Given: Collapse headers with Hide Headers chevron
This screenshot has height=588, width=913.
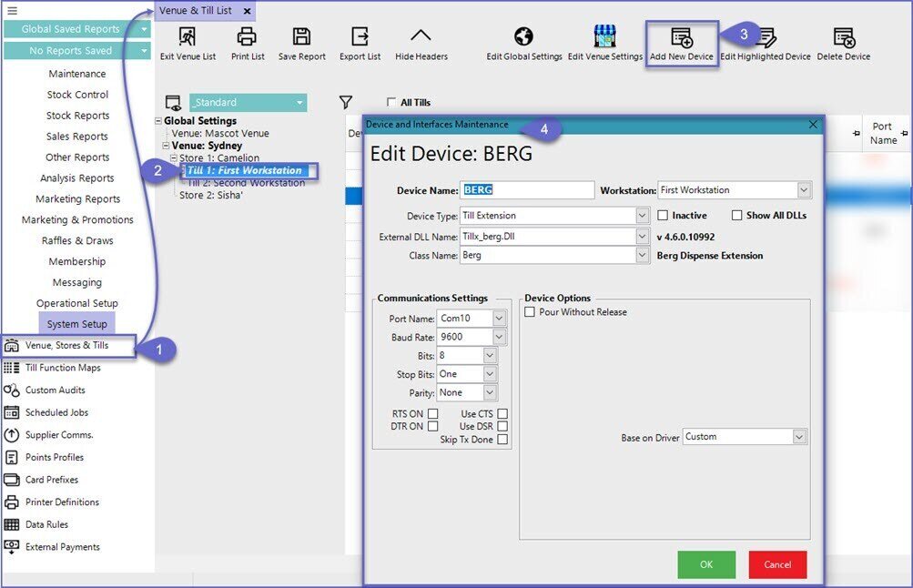Looking at the screenshot, I should [x=421, y=37].
